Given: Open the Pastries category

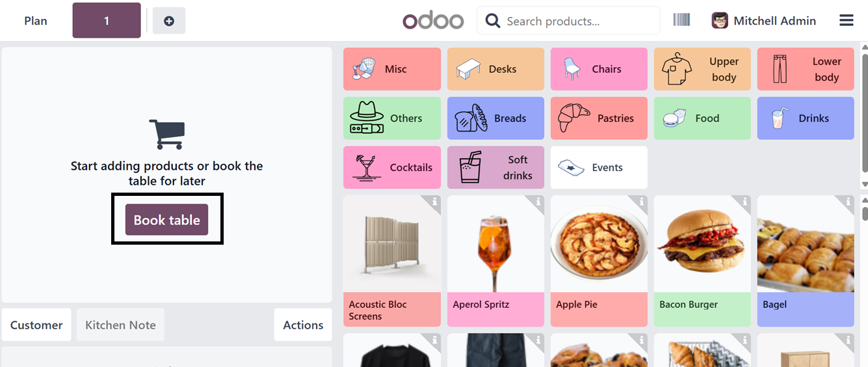Looking at the screenshot, I should point(599,118).
